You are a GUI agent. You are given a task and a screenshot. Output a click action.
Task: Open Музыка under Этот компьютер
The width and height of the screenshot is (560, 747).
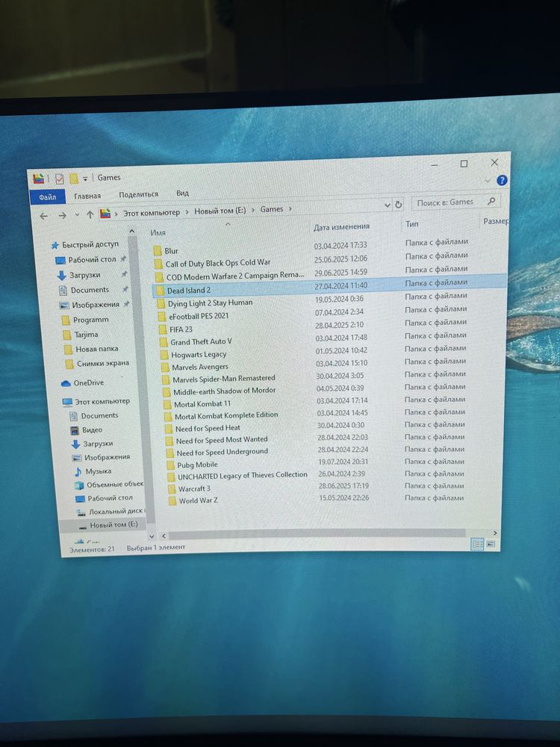93,471
